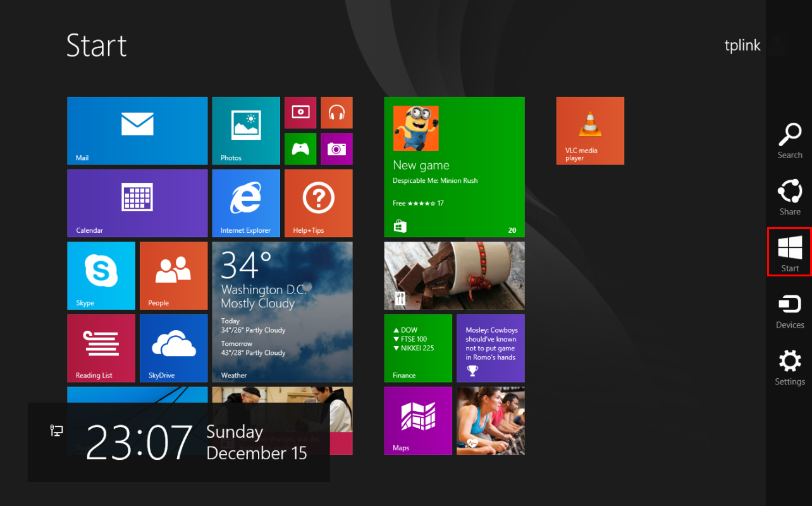Screen dimensions: 812x506
Task: Open the Search charm
Action: [789, 141]
